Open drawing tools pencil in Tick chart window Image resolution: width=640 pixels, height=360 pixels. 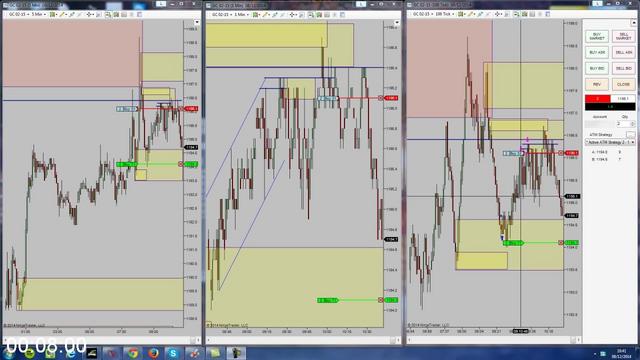click(x=470, y=14)
